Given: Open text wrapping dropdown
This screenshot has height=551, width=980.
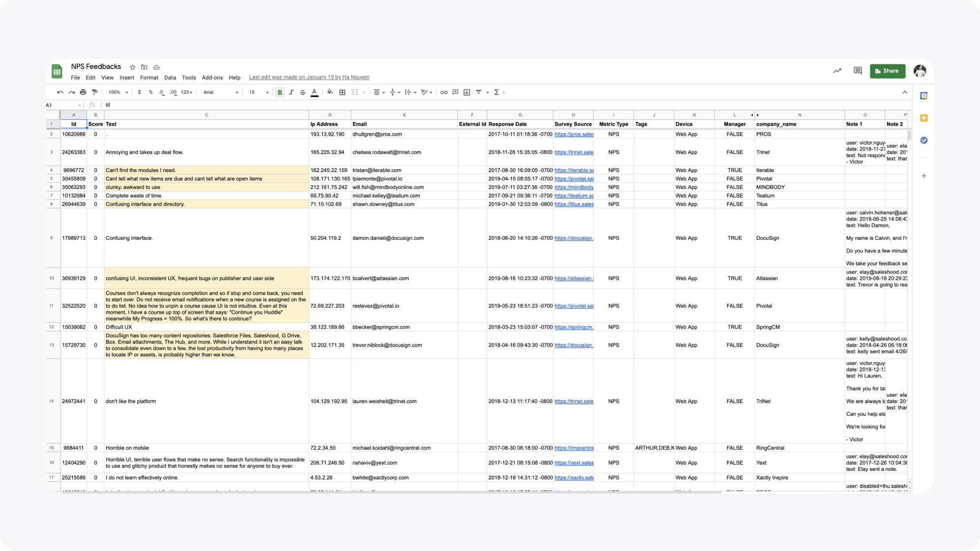Looking at the screenshot, I should (x=410, y=92).
